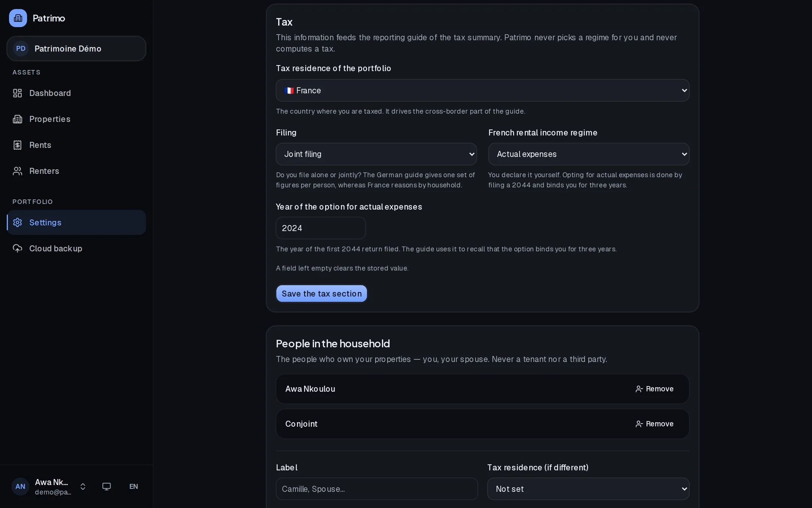
Task: Go to Properties via building icon
Action: (x=17, y=119)
